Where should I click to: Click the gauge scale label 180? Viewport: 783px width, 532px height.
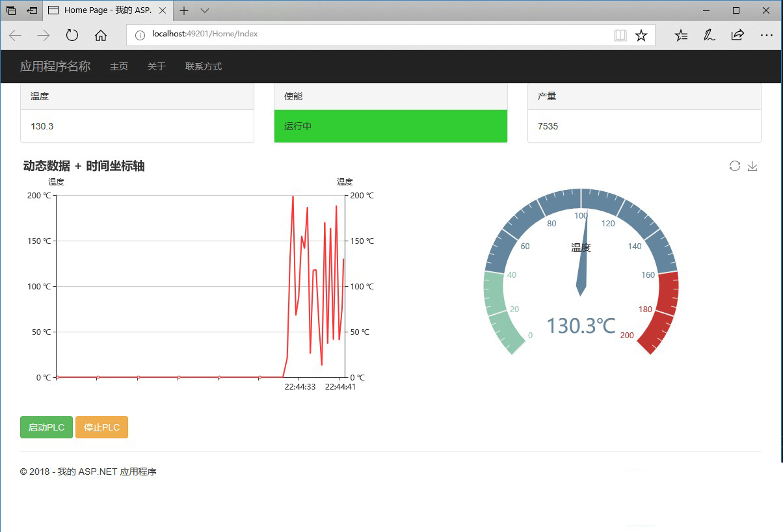point(645,310)
